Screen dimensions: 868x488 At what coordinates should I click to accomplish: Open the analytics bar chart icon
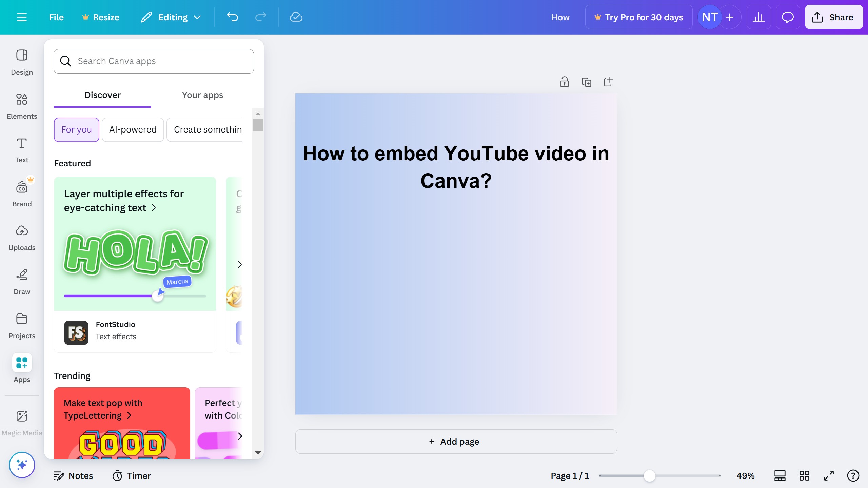(x=758, y=17)
